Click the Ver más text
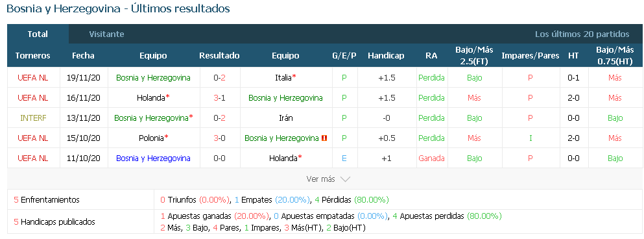This screenshot has width=644, height=239. tap(321, 179)
